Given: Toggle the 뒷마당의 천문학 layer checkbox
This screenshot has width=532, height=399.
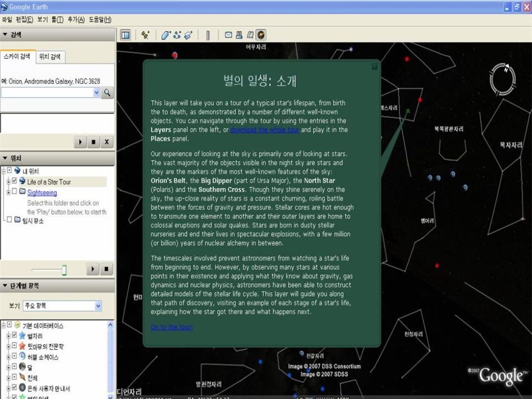Looking at the screenshot, I should [x=14, y=345].
